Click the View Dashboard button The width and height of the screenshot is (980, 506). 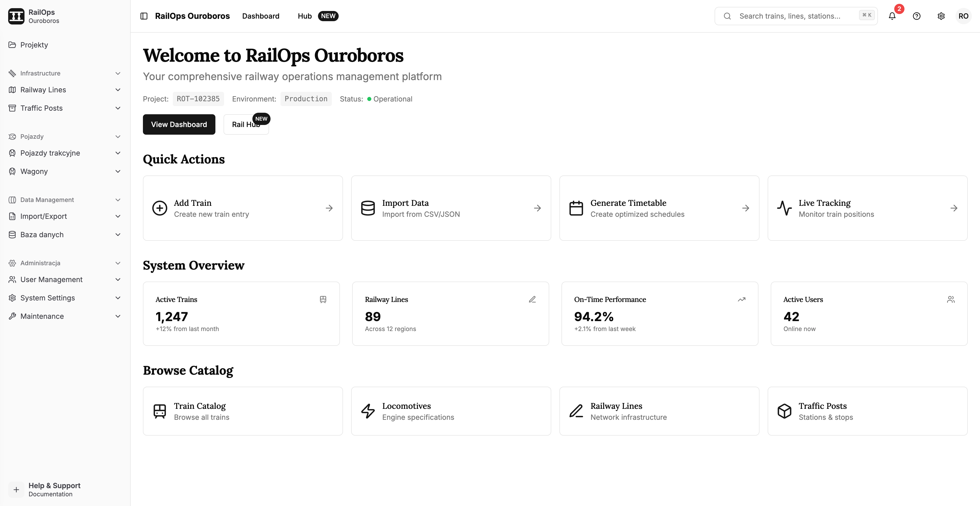pyautogui.click(x=179, y=124)
